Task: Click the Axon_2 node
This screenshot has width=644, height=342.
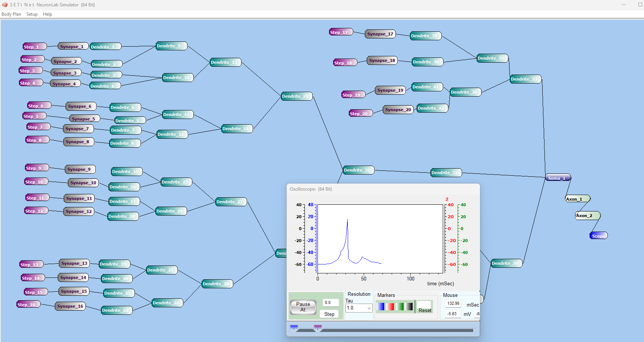Action: click(x=587, y=216)
